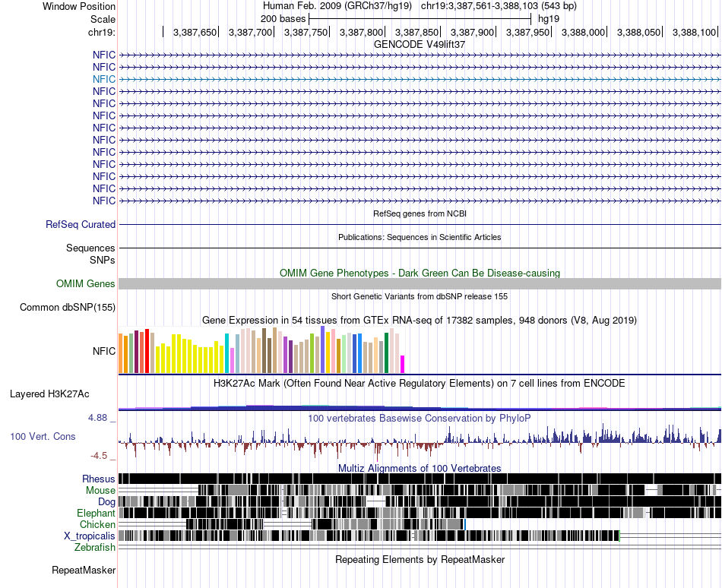Click the Mouse species label

(100, 491)
